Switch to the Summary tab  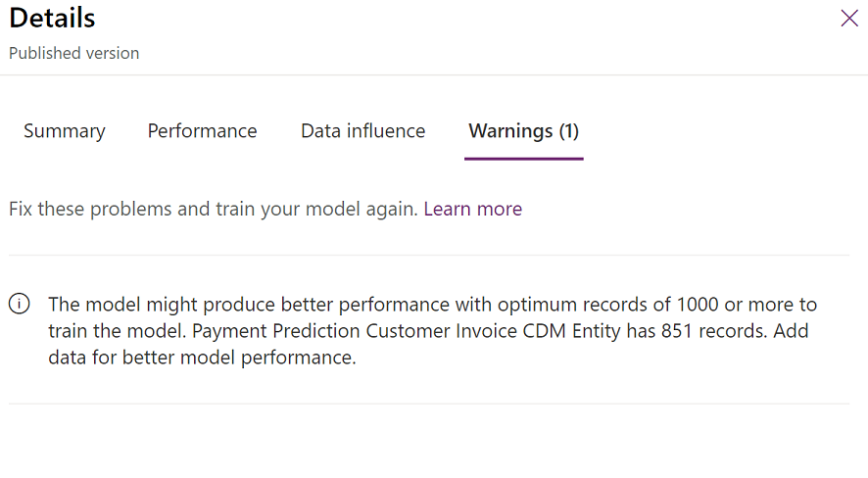[65, 131]
